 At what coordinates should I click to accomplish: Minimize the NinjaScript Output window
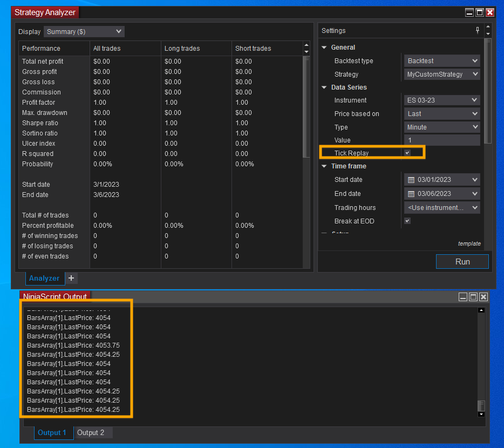pyautogui.click(x=463, y=297)
